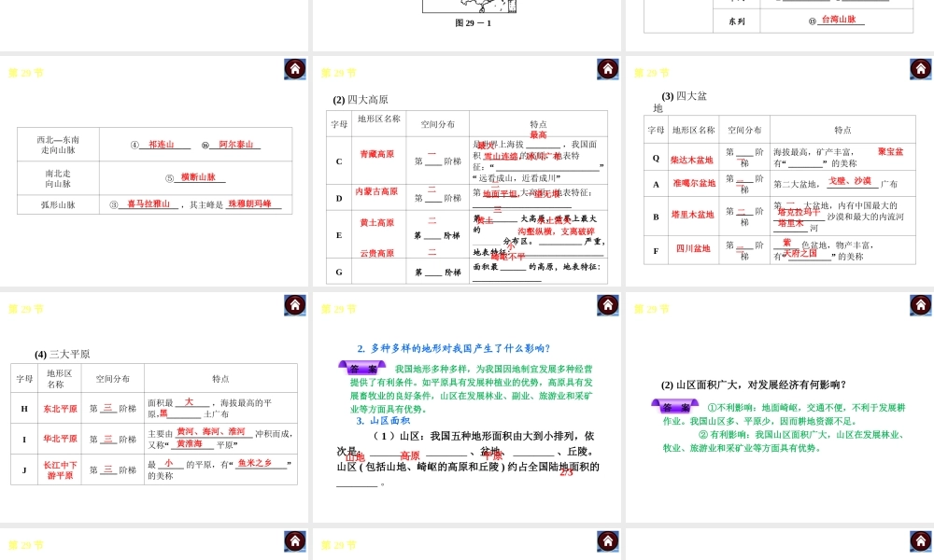Image resolution: width=934 pixels, height=560 pixels.
Task: Click home icon on 四大盆地 slide
Action: (x=921, y=69)
